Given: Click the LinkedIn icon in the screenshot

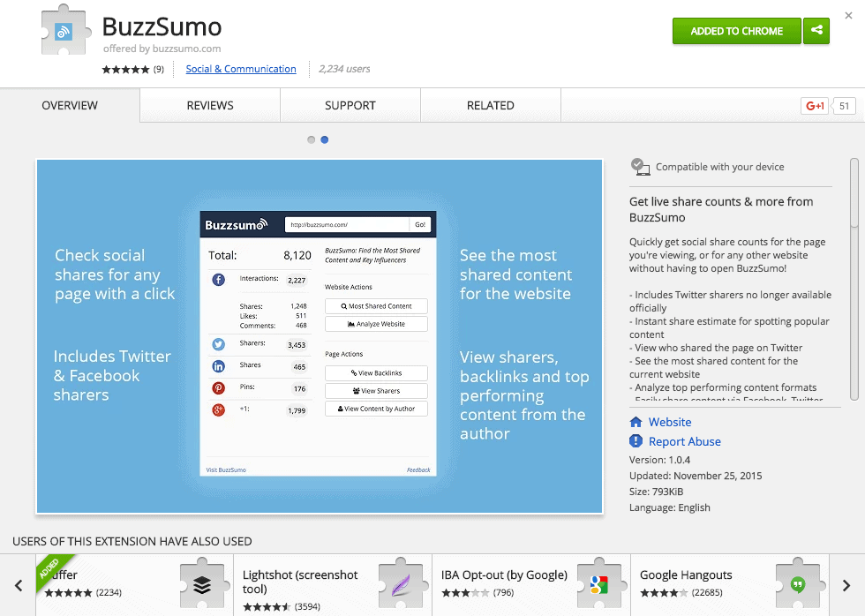Looking at the screenshot, I should [219, 366].
